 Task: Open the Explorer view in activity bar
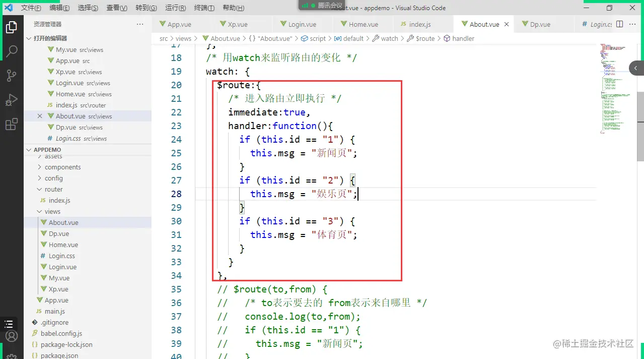coord(11,27)
